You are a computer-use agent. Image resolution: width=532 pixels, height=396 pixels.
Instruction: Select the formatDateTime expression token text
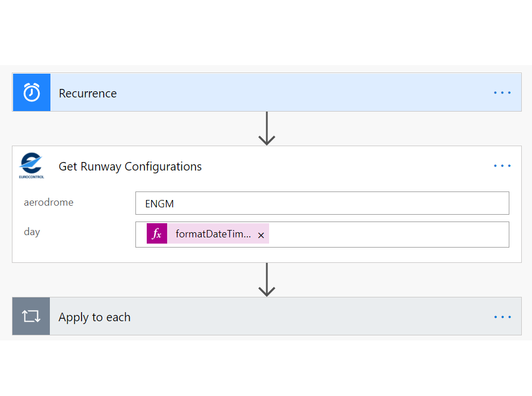coord(213,235)
